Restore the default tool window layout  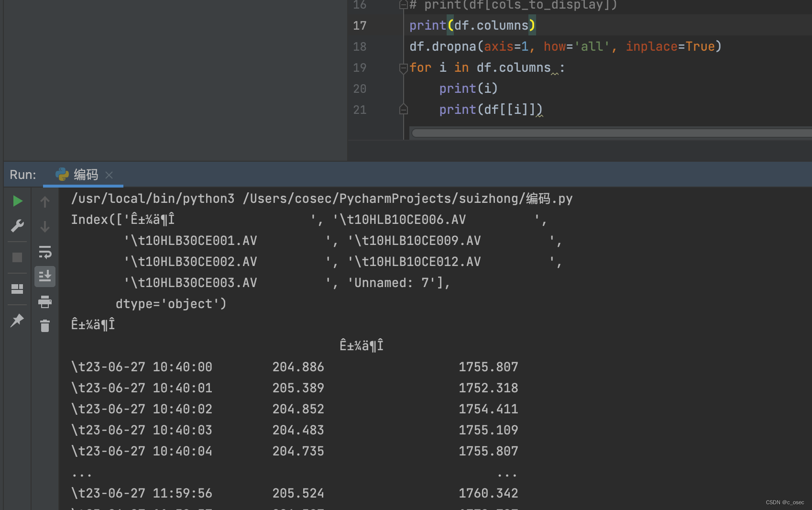[17, 289]
